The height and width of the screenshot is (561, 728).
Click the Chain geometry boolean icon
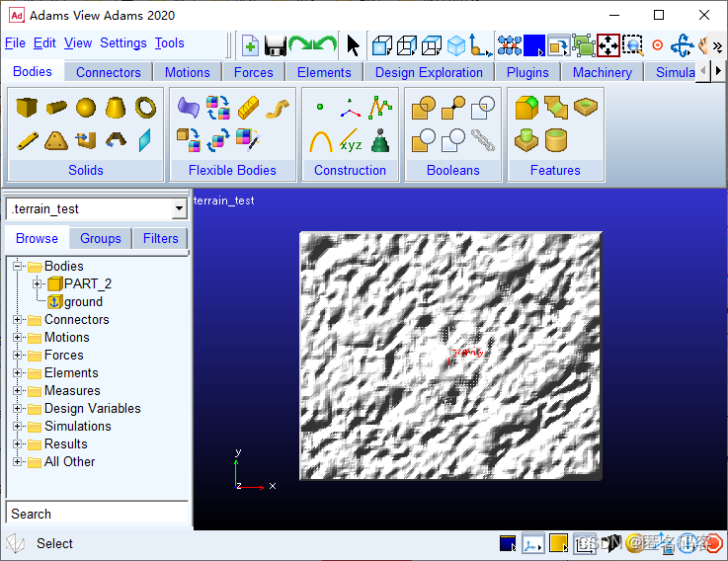pos(483,140)
